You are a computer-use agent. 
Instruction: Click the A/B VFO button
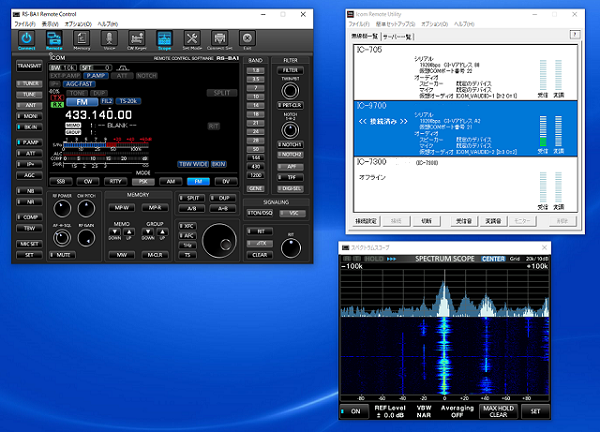pyautogui.click(x=192, y=209)
